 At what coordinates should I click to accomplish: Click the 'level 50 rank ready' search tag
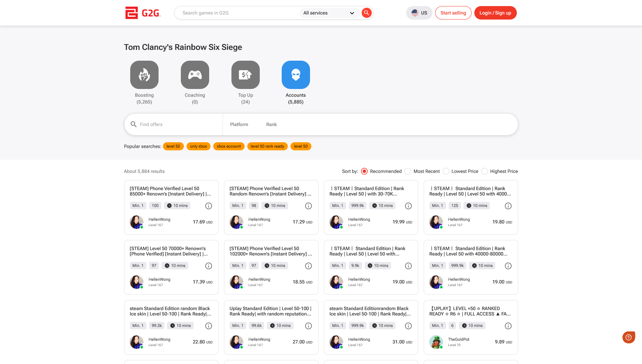[268, 146]
